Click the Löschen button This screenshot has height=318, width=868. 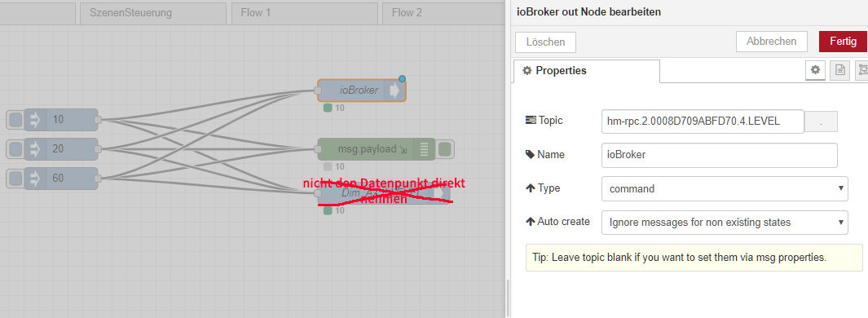click(x=545, y=42)
